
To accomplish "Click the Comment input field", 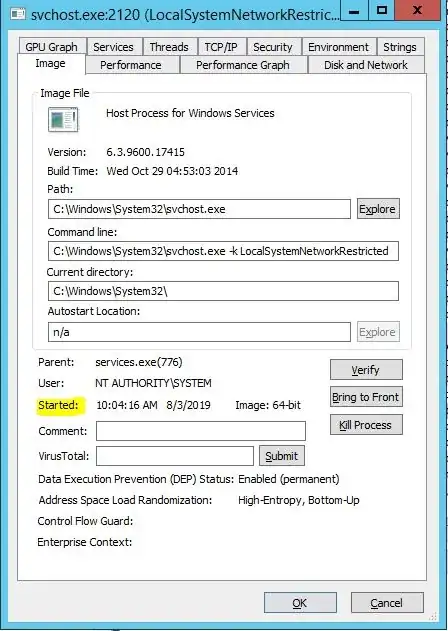I will point(201,431).
